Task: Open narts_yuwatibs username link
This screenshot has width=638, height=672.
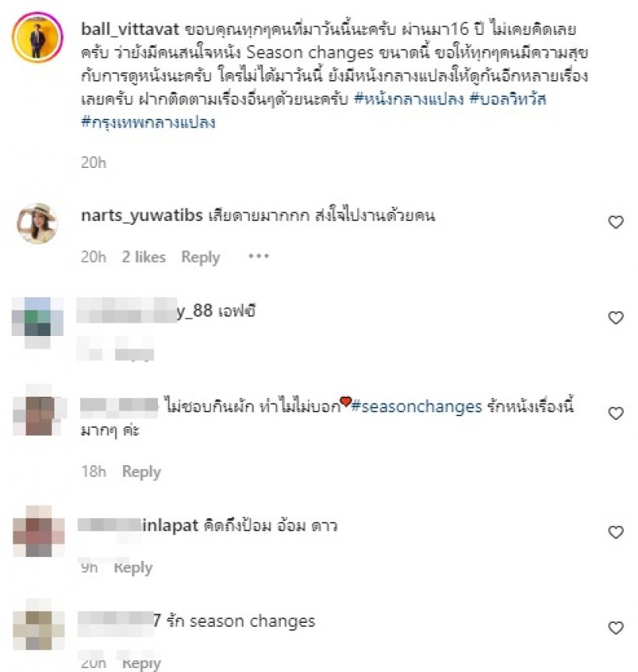Action: pyautogui.click(x=142, y=215)
